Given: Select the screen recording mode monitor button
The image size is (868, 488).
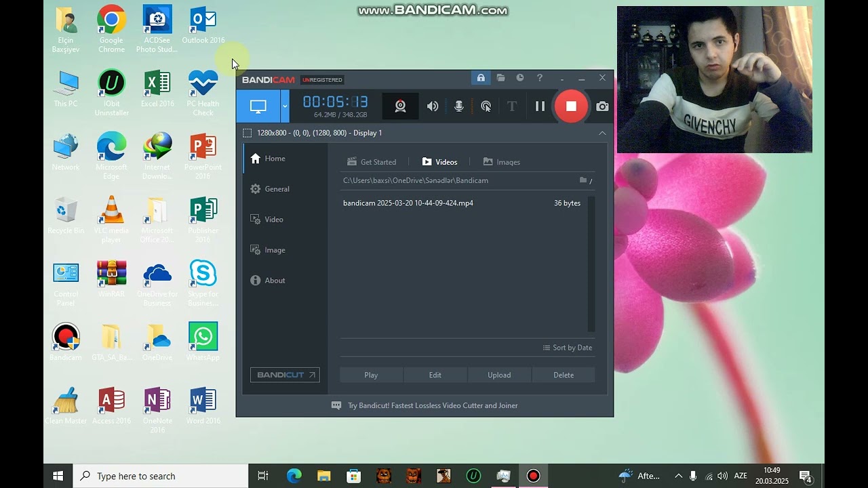Looking at the screenshot, I should pos(258,106).
